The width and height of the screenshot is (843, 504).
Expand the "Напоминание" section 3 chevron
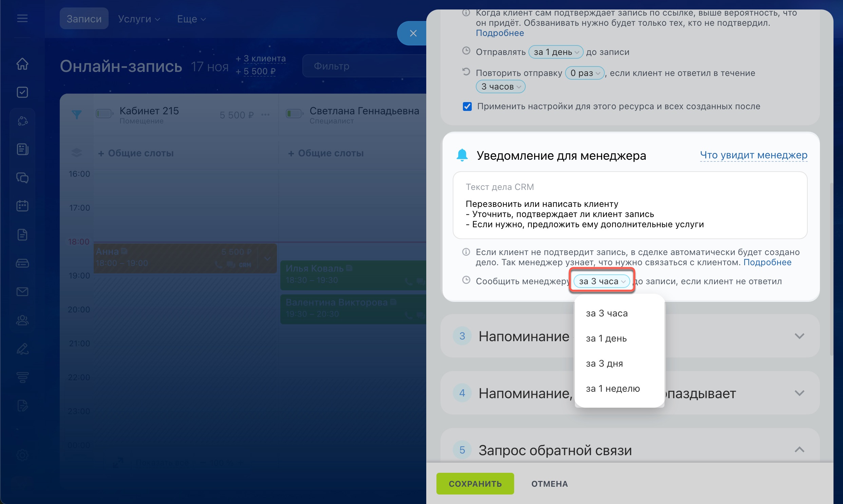tap(799, 336)
